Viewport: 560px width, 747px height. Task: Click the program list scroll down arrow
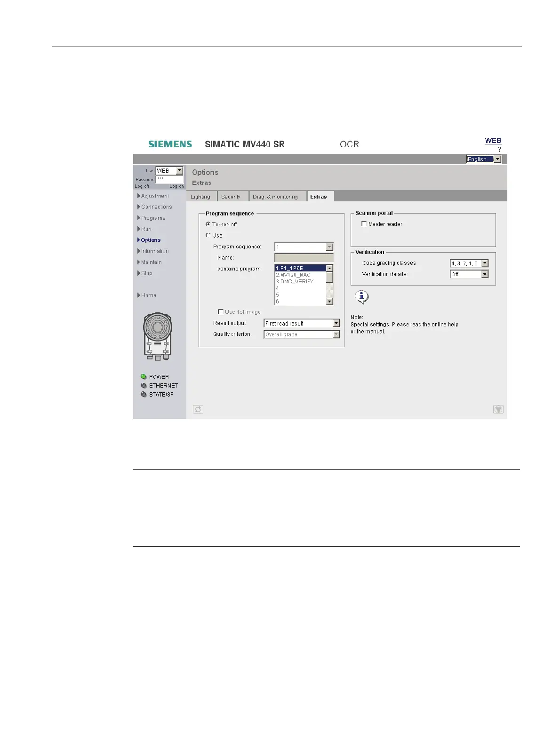pos(329,302)
